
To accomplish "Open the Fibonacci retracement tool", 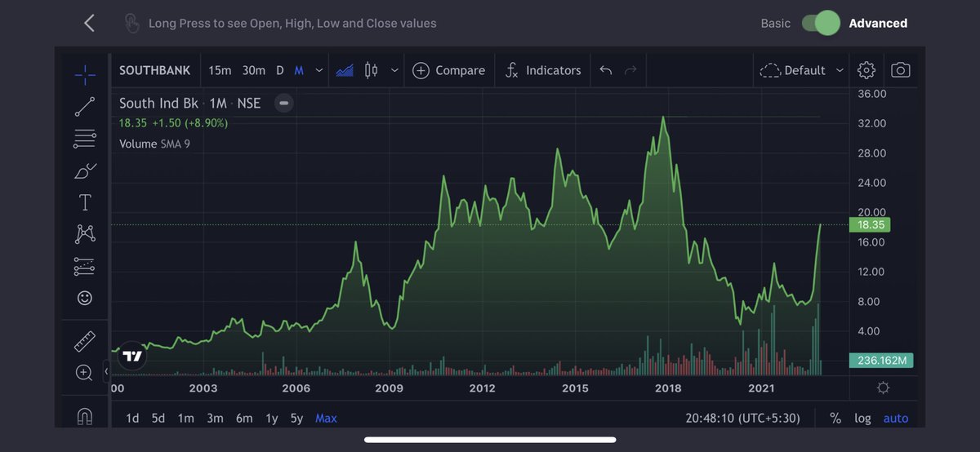I will click(85, 139).
